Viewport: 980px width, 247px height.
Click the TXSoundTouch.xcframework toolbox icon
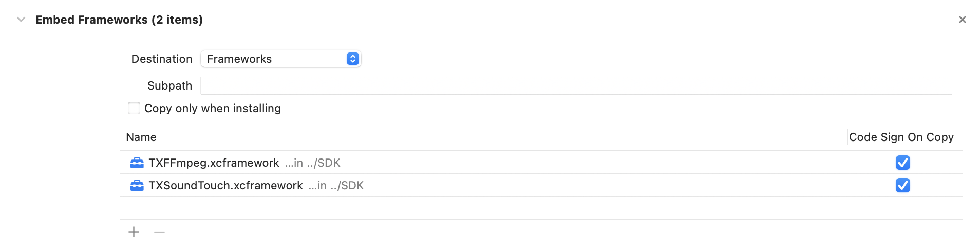pos(137,186)
